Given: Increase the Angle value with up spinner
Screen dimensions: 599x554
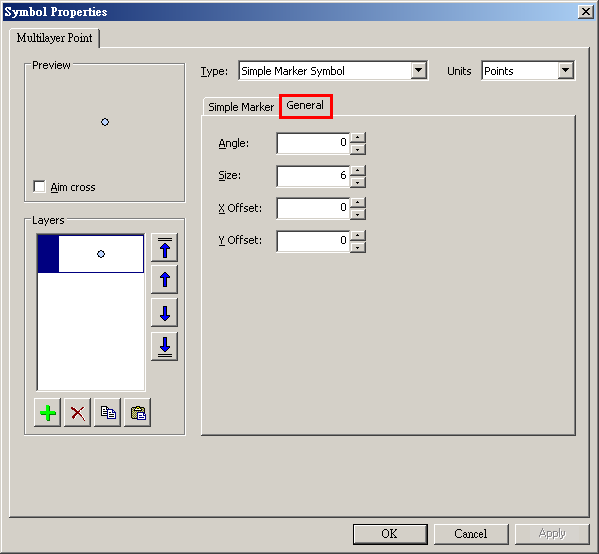Looking at the screenshot, I should pos(358,138).
